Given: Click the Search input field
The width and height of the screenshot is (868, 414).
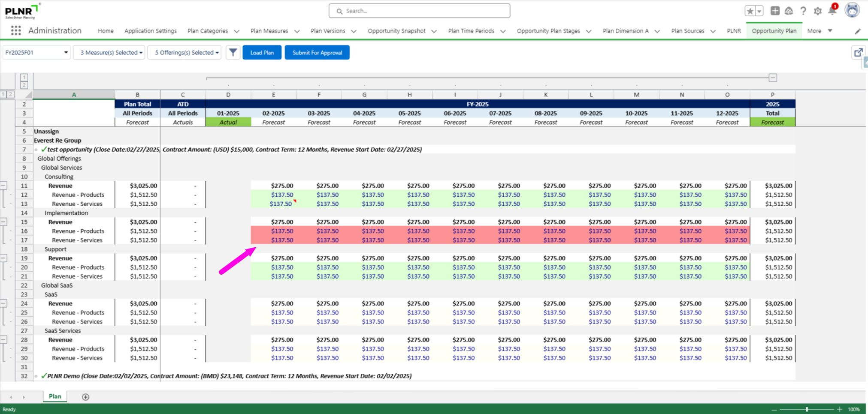Looking at the screenshot, I should (419, 11).
